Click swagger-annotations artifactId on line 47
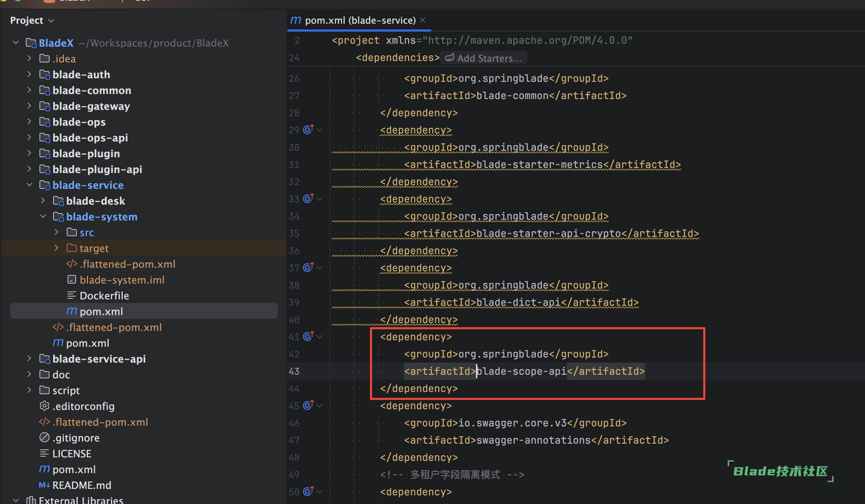 (x=533, y=440)
